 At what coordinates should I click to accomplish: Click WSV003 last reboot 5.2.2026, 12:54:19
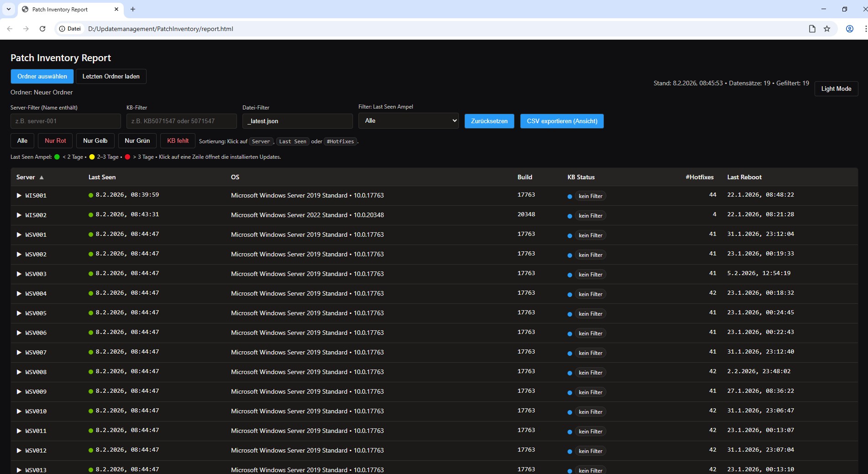pos(759,273)
